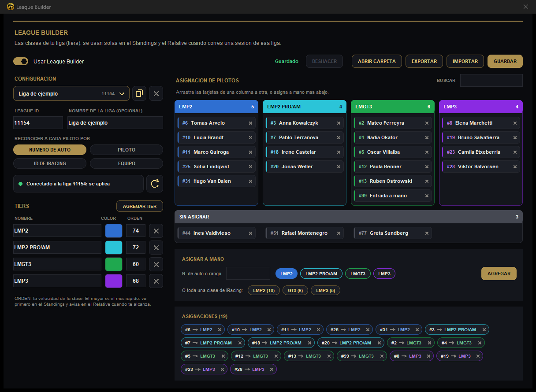Choose LMP2 tier for manual assignment
Screen dimensions: 536x392
click(287, 274)
